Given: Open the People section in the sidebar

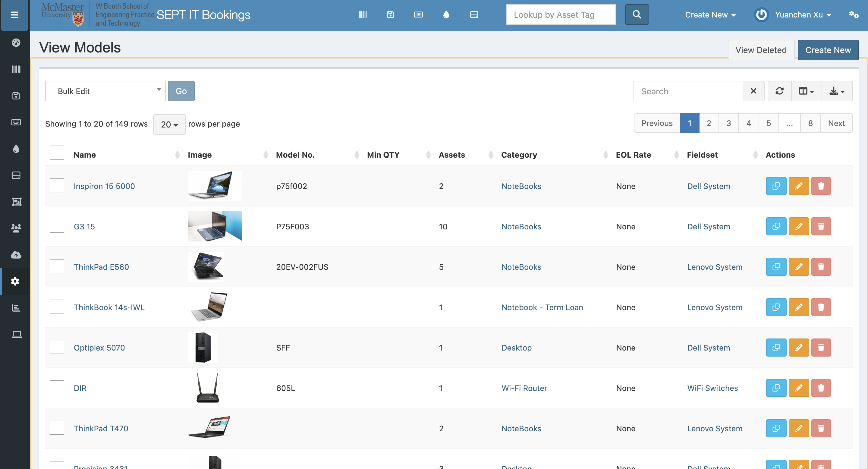Looking at the screenshot, I should tap(16, 228).
